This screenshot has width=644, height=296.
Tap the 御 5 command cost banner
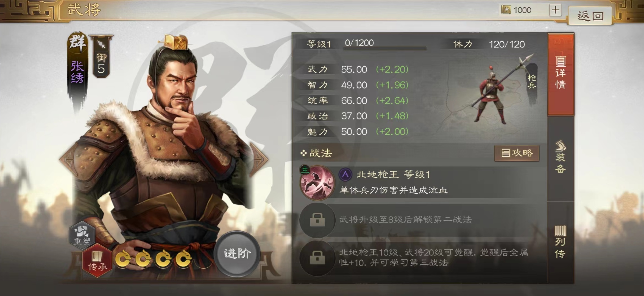coord(101,57)
